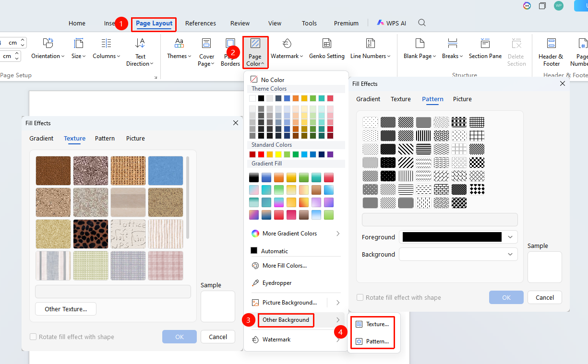Select Texture... in the Other Background submenu

point(372,324)
